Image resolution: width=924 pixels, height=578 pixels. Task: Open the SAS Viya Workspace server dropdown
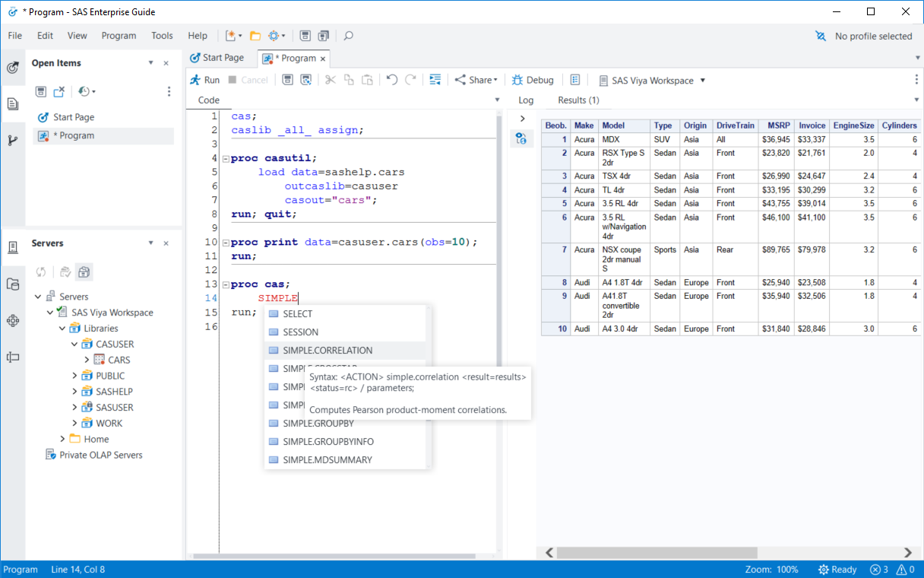703,81
